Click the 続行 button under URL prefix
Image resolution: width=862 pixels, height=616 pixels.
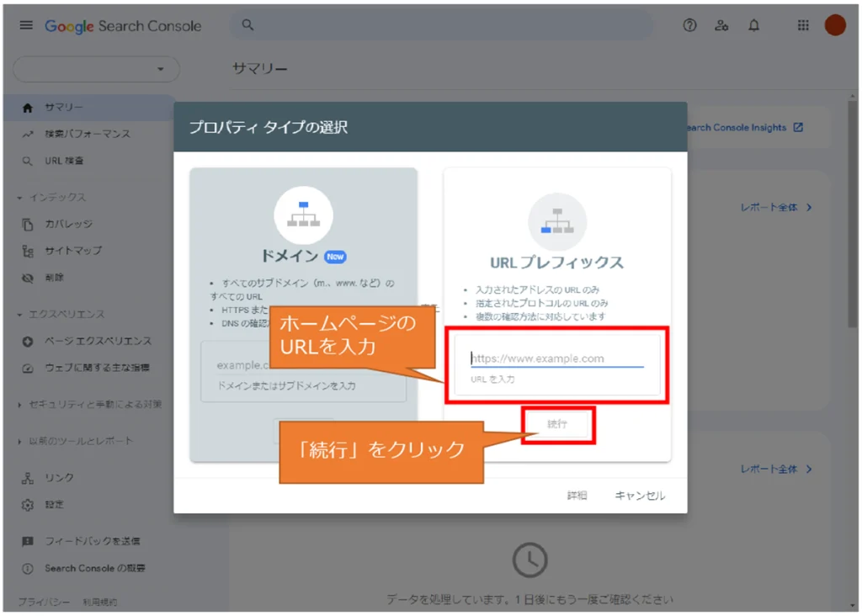557,425
